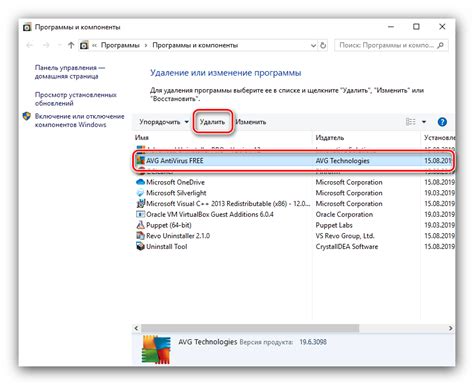
Task: Click the Revo Uninstaller icon
Action: tap(140, 236)
